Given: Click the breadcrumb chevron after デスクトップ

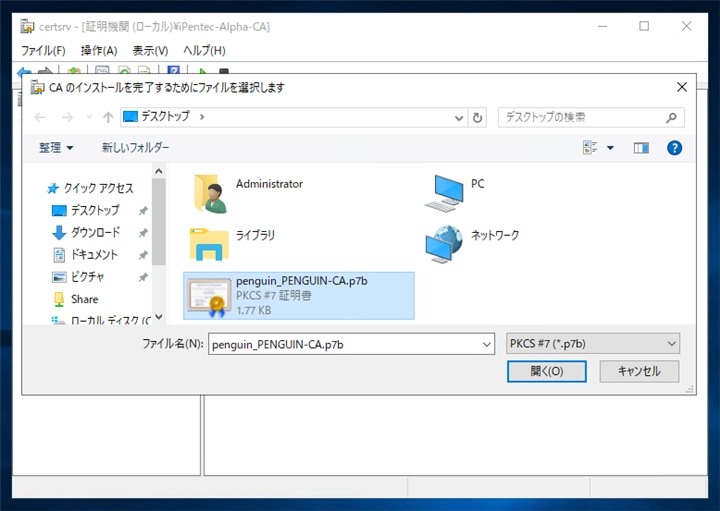Looking at the screenshot, I should click(202, 117).
